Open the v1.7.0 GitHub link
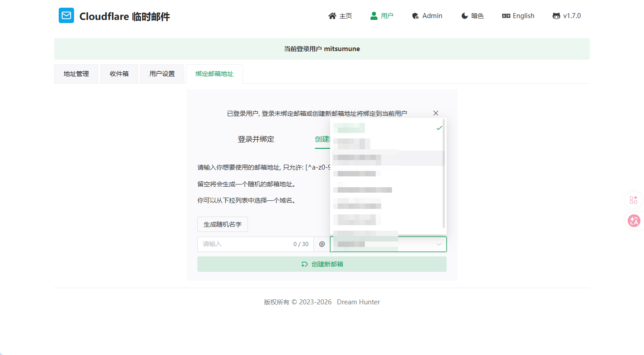 point(567,16)
